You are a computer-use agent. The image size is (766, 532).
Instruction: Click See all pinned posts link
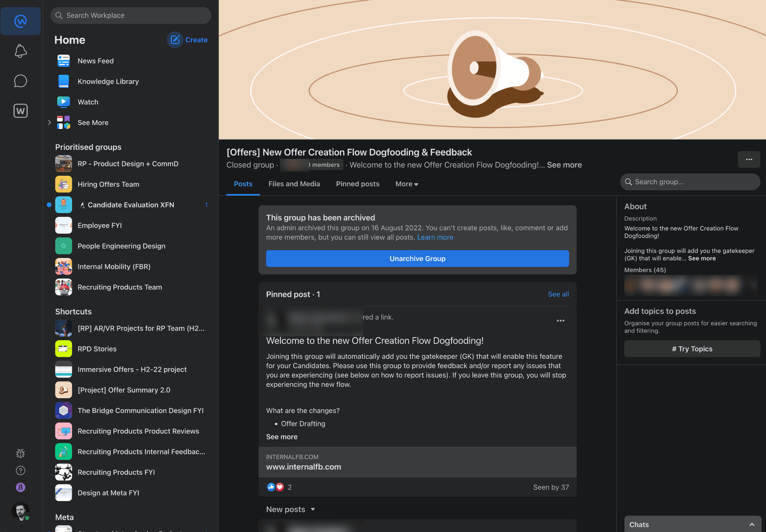point(558,294)
